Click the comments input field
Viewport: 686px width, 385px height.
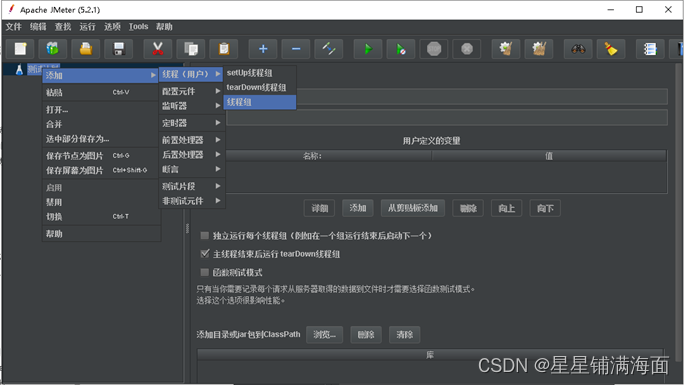(447, 118)
